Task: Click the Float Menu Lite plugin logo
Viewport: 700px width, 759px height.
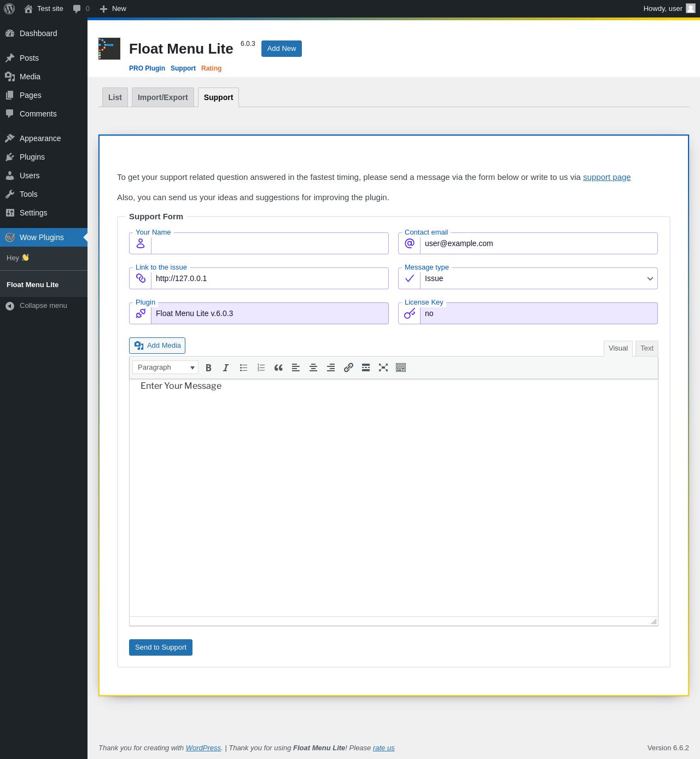Action: (109, 49)
